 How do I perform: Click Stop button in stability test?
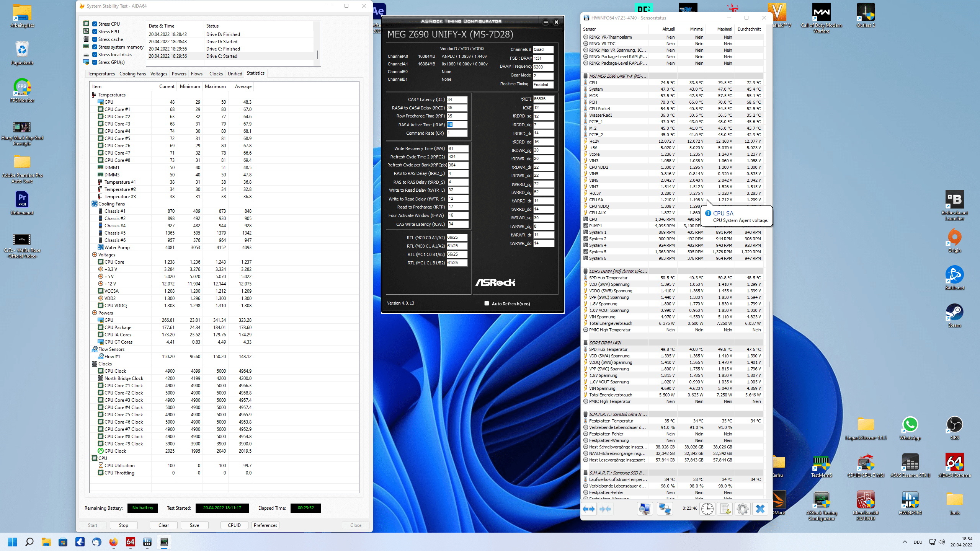[123, 525]
